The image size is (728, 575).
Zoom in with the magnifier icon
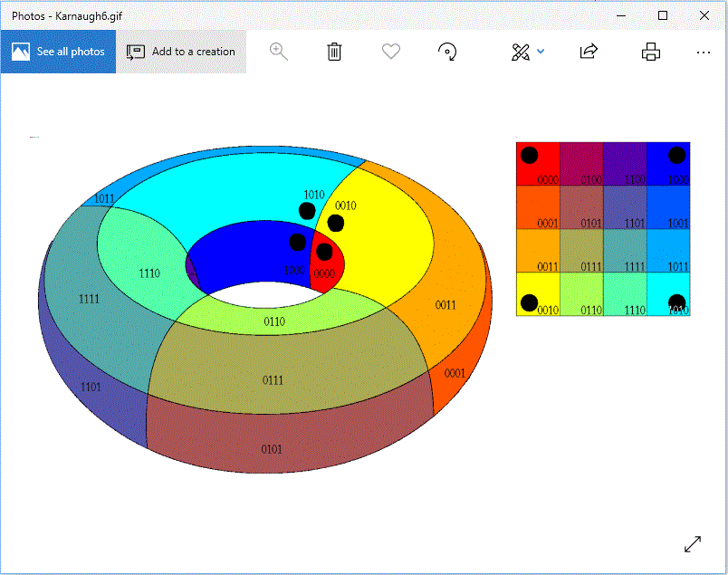(279, 52)
